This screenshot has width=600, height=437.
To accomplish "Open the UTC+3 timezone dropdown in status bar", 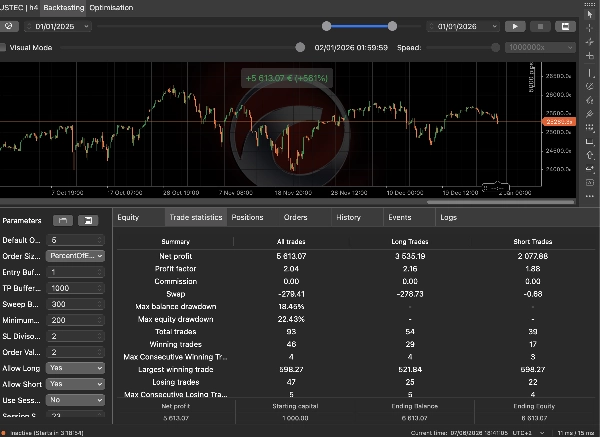I will pyautogui.click(x=530, y=433).
